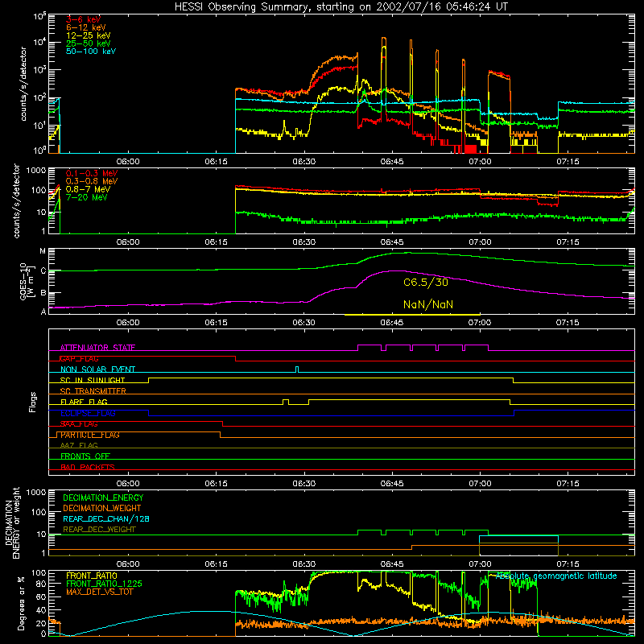
Task: Click the 07:00 time label under Flags plot
Action: [x=480, y=484]
